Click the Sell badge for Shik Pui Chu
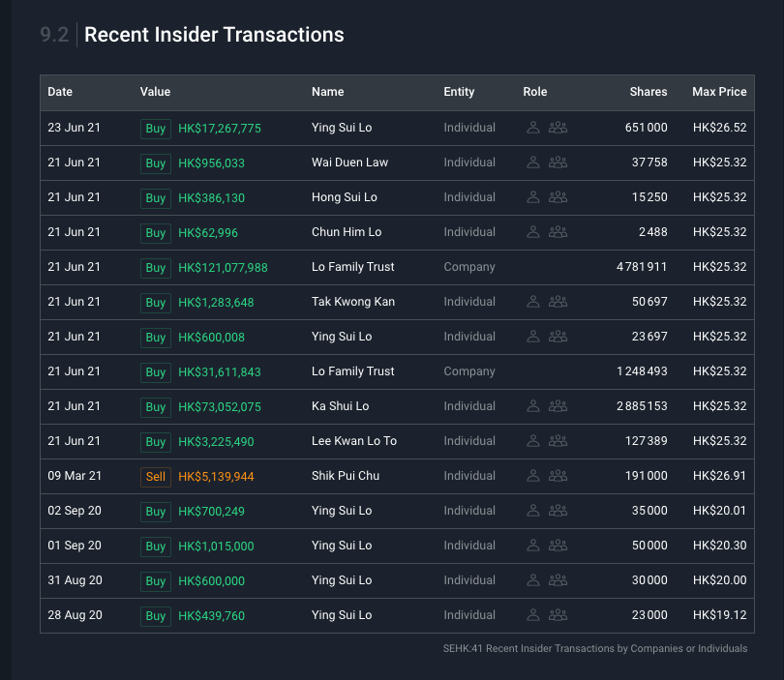The image size is (784, 680). point(155,477)
